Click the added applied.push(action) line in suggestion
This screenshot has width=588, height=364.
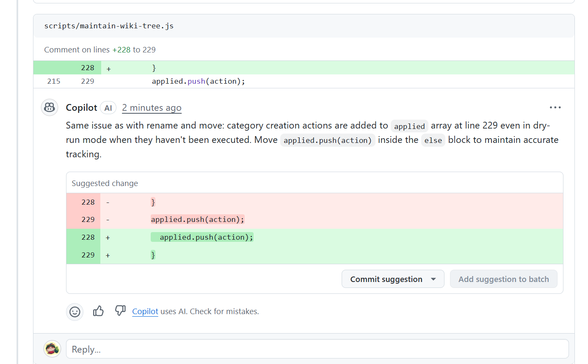202,237
